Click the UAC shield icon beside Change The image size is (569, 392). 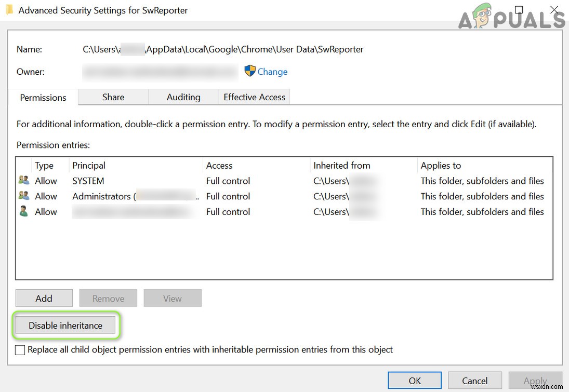(x=249, y=71)
